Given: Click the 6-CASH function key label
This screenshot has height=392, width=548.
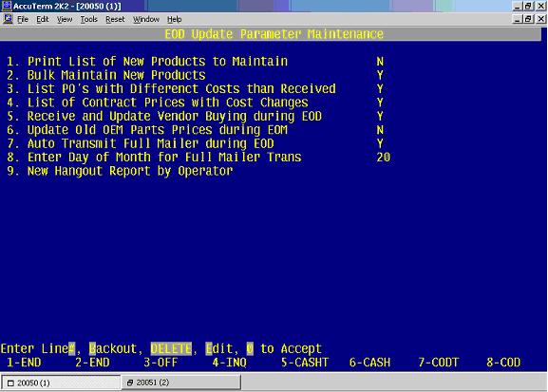Looking at the screenshot, I should pos(369,363).
